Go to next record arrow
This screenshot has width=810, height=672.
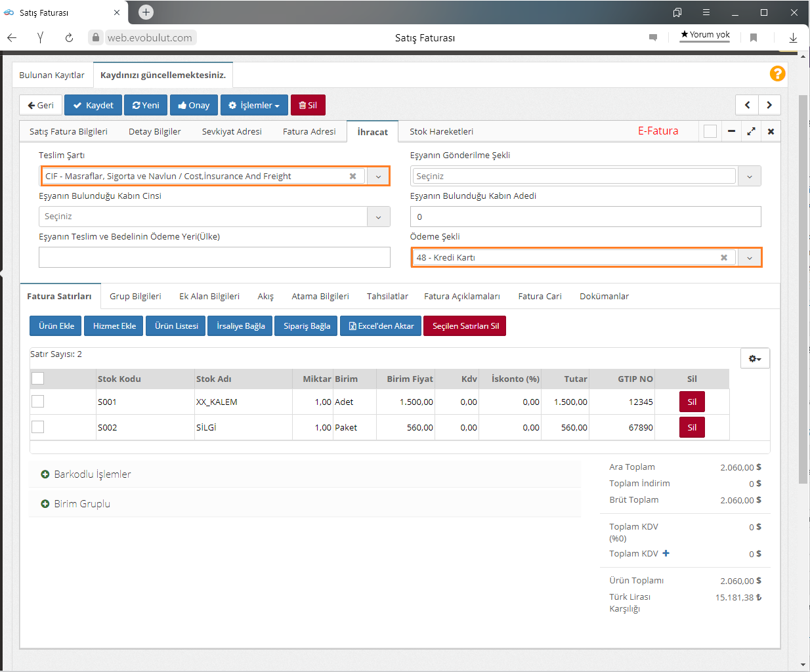tap(769, 105)
